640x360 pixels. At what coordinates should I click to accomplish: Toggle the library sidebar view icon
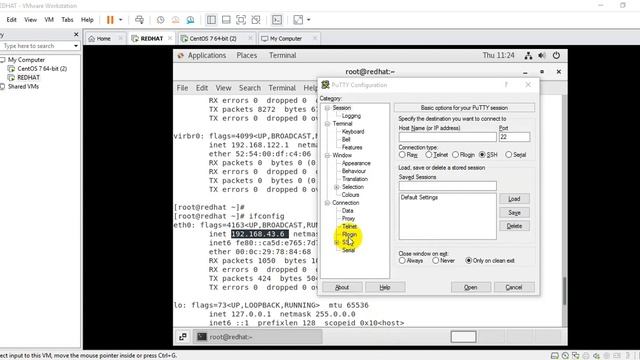tap(211, 20)
